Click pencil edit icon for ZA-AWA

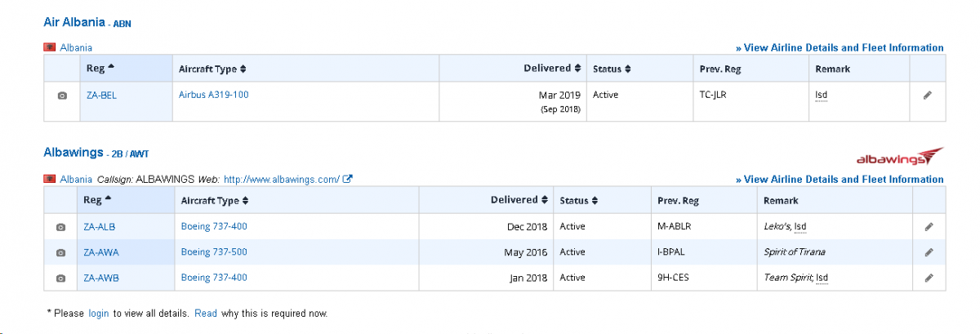929,253
